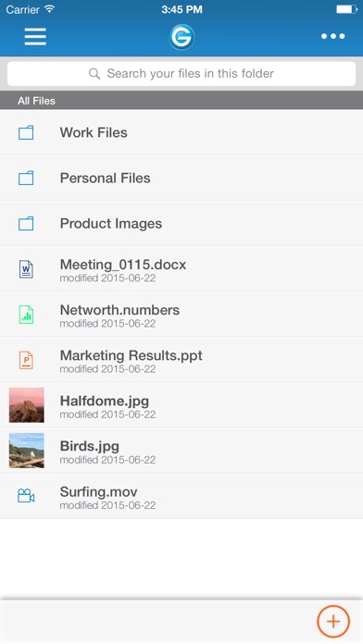Open the three-dot more options menu
Viewport: 363px width, 644px height.
coord(333,36)
